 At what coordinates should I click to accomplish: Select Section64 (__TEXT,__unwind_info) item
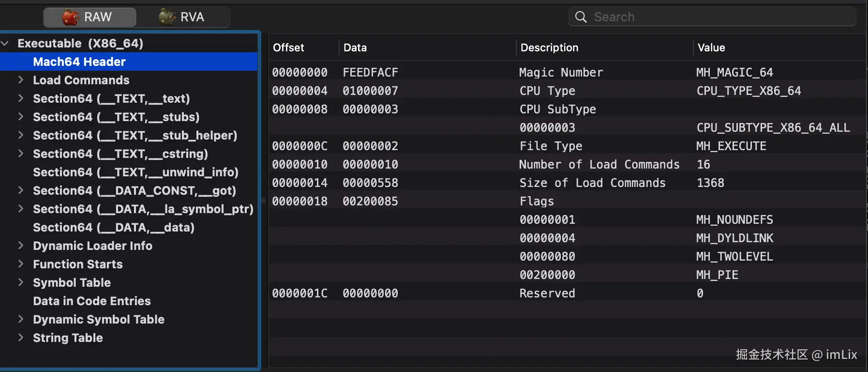(135, 172)
